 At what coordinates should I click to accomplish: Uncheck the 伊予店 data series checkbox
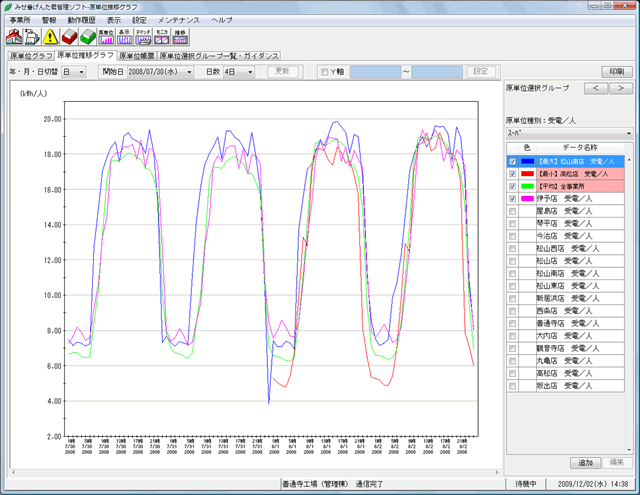pyautogui.click(x=513, y=199)
